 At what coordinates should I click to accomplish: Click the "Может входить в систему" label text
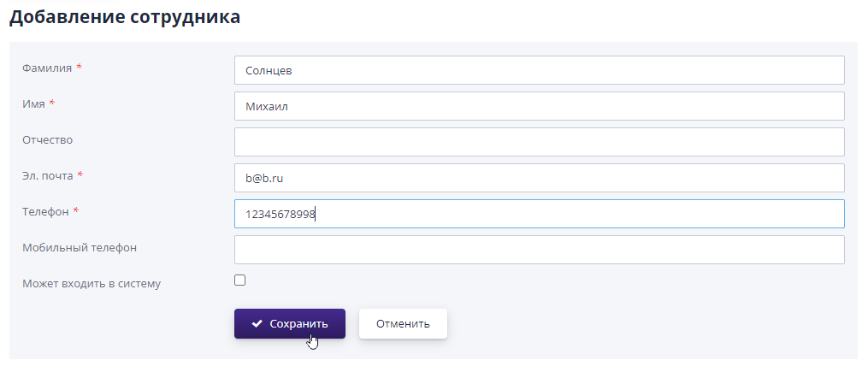click(92, 283)
